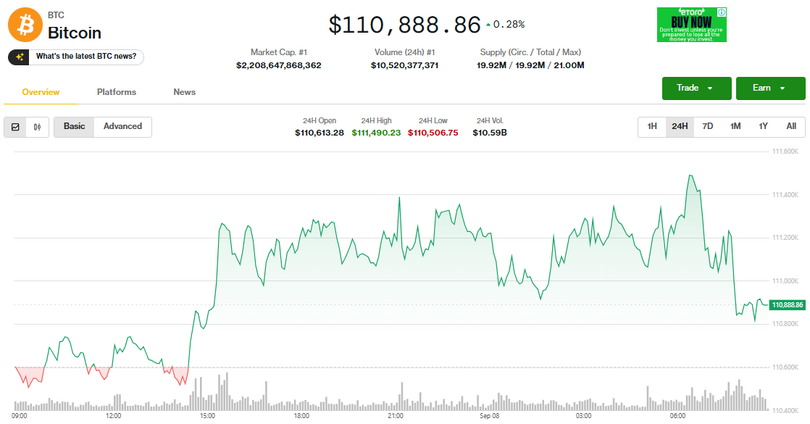Click the eToro Buy Now banner

(x=691, y=24)
